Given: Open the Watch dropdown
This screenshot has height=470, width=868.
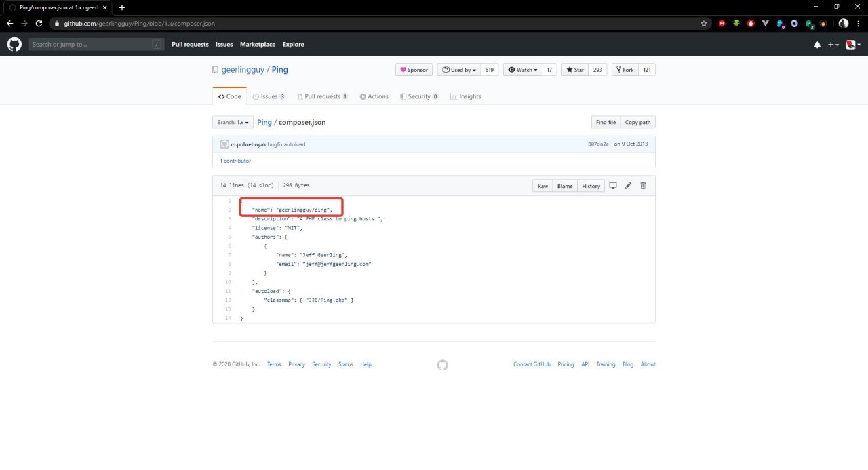Looking at the screenshot, I should point(522,70).
